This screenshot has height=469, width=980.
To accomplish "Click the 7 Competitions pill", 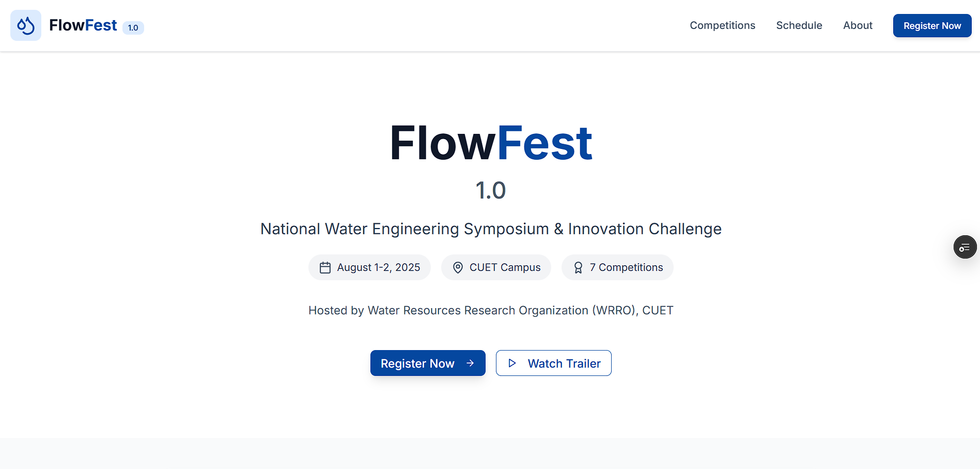I will click(617, 267).
